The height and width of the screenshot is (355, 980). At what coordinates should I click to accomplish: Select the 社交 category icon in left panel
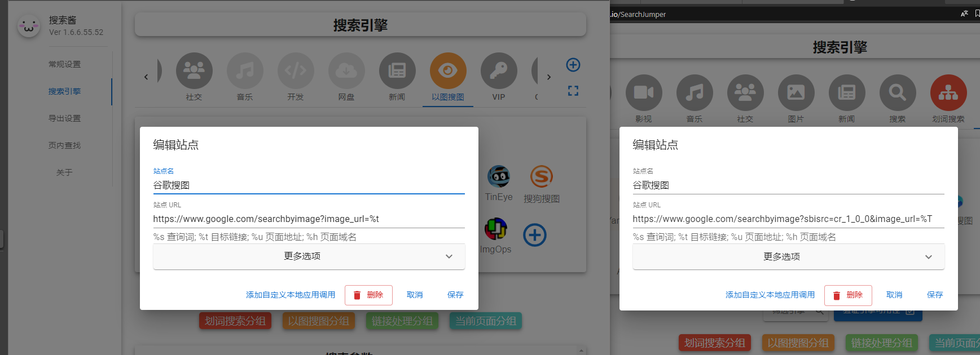tap(194, 71)
